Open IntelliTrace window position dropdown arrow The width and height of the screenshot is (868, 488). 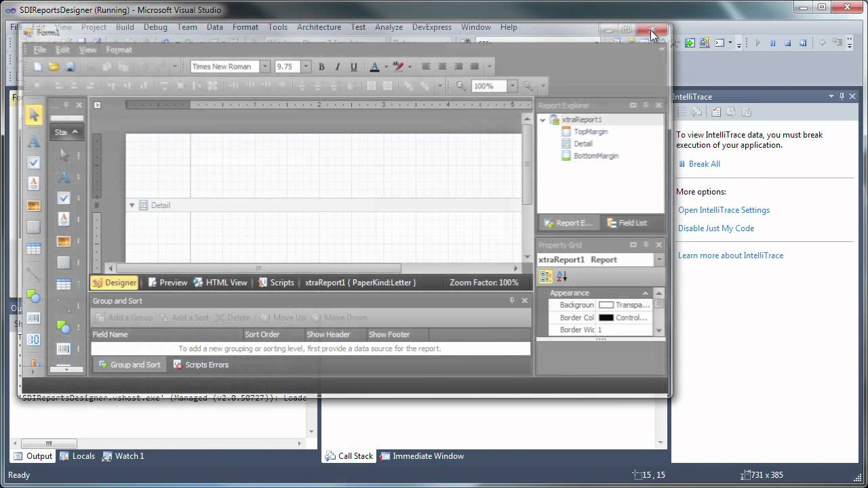[831, 96]
